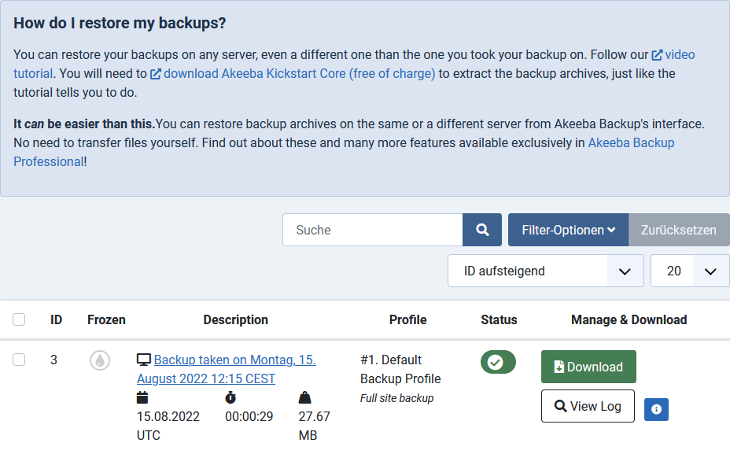This screenshot has width=730, height=454.
Task: Click the Full site backup label
Action: pos(397,399)
